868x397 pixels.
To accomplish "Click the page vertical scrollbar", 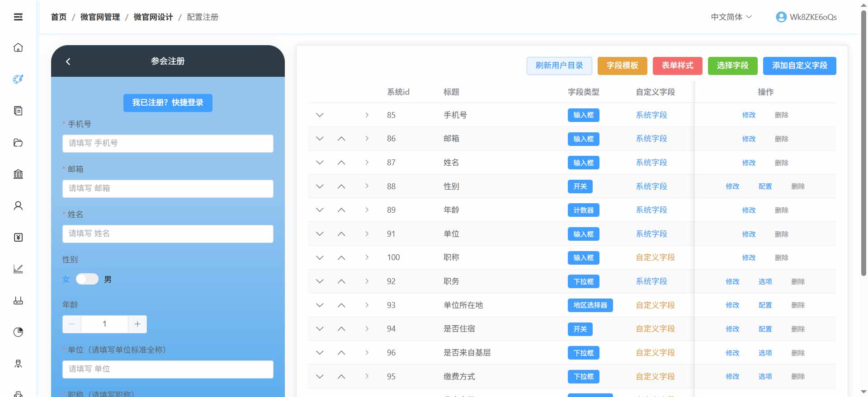I will (x=863, y=142).
